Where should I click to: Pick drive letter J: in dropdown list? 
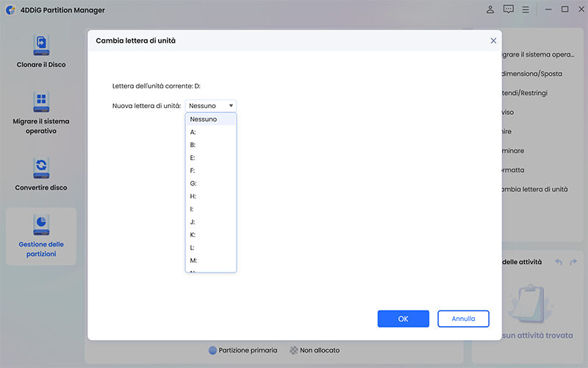point(211,222)
